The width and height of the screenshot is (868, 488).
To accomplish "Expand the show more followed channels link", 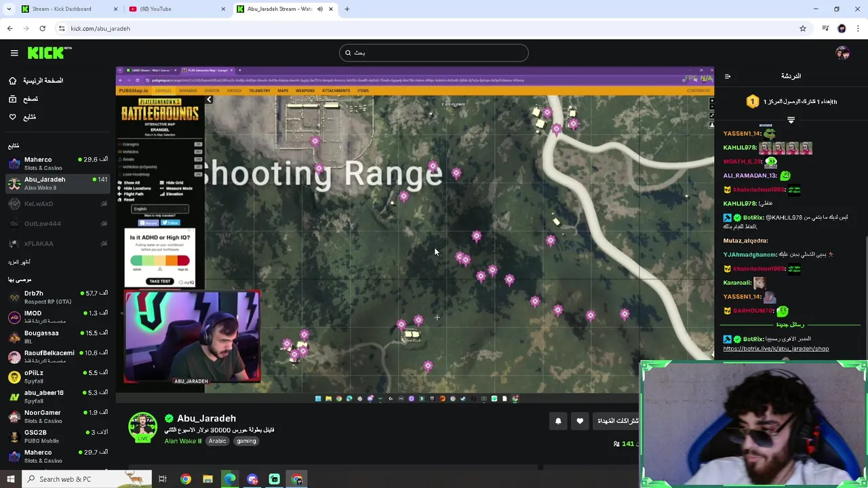I will pyautogui.click(x=19, y=262).
